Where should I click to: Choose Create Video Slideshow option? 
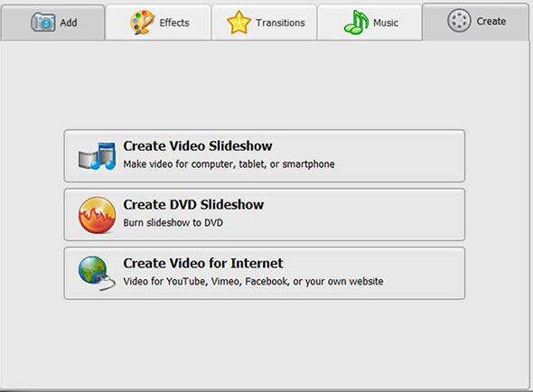point(265,155)
